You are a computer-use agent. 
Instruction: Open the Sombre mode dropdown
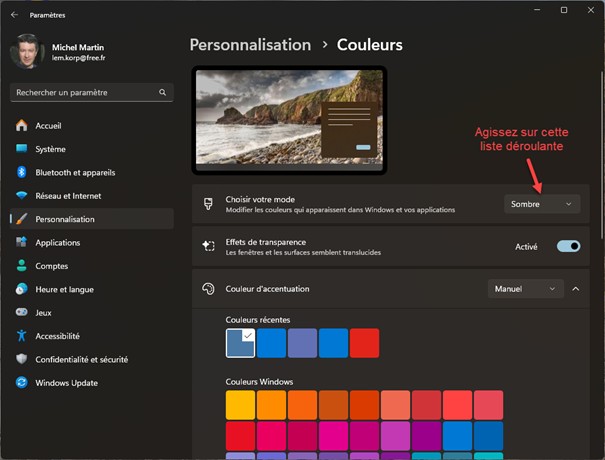(x=542, y=203)
